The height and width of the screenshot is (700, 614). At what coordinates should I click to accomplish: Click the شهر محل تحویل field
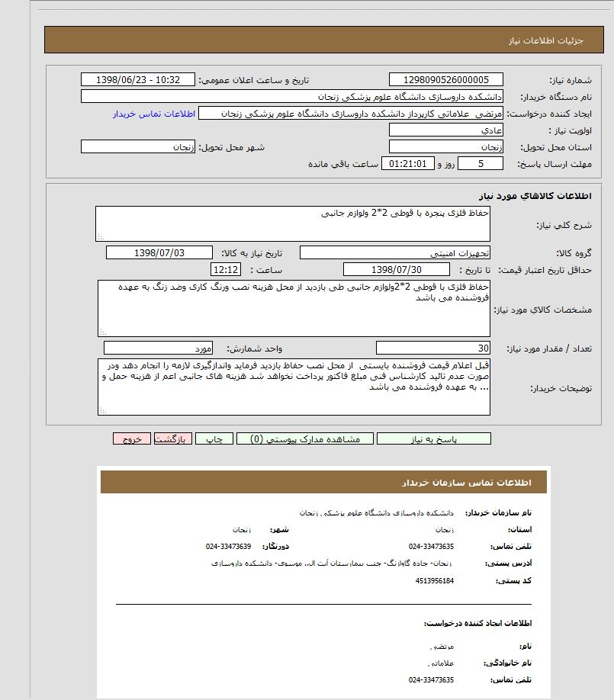point(138,147)
